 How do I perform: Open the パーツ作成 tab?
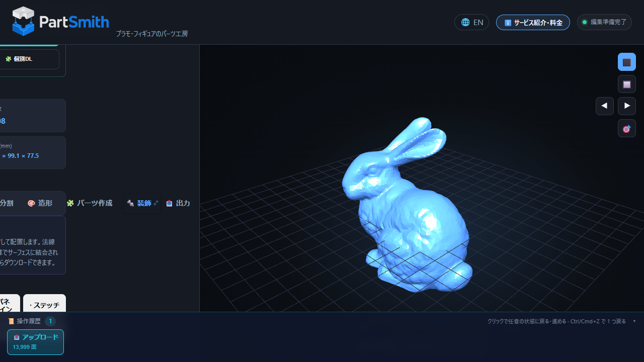(x=90, y=203)
